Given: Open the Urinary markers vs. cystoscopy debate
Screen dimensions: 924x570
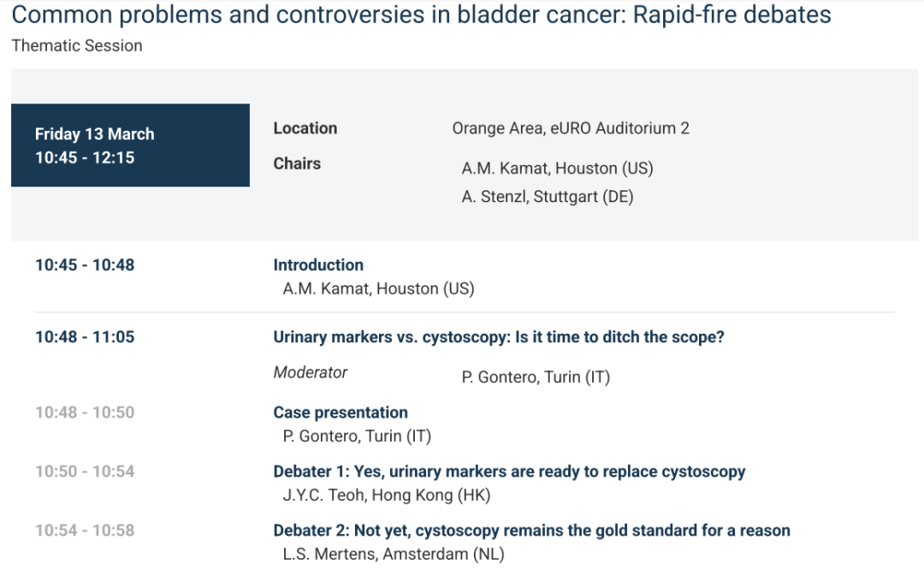Looking at the screenshot, I should click(498, 337).
